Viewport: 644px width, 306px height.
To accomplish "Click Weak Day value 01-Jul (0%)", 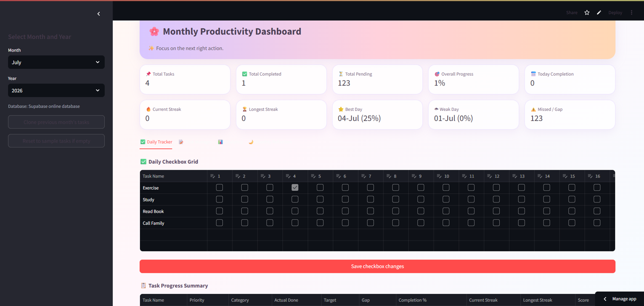I will point(453,118).
